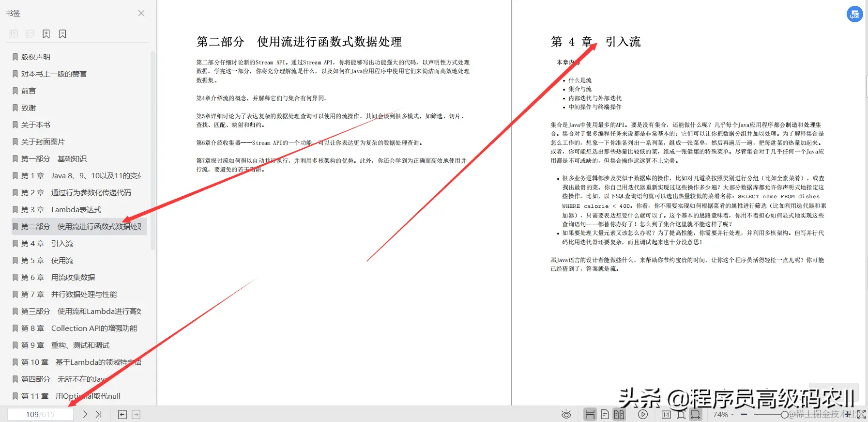Viewport: 868px width, 422px height.
Task: Click the bullet 集合与流
Action: [x=580, y=89]
